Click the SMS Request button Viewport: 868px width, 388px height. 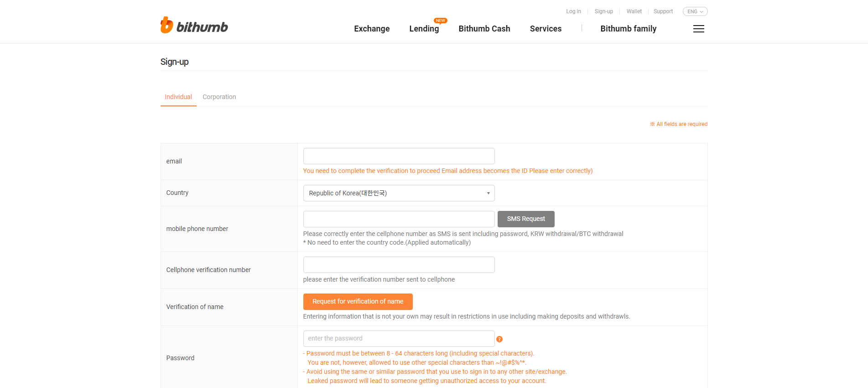click(x=525, y=219)
